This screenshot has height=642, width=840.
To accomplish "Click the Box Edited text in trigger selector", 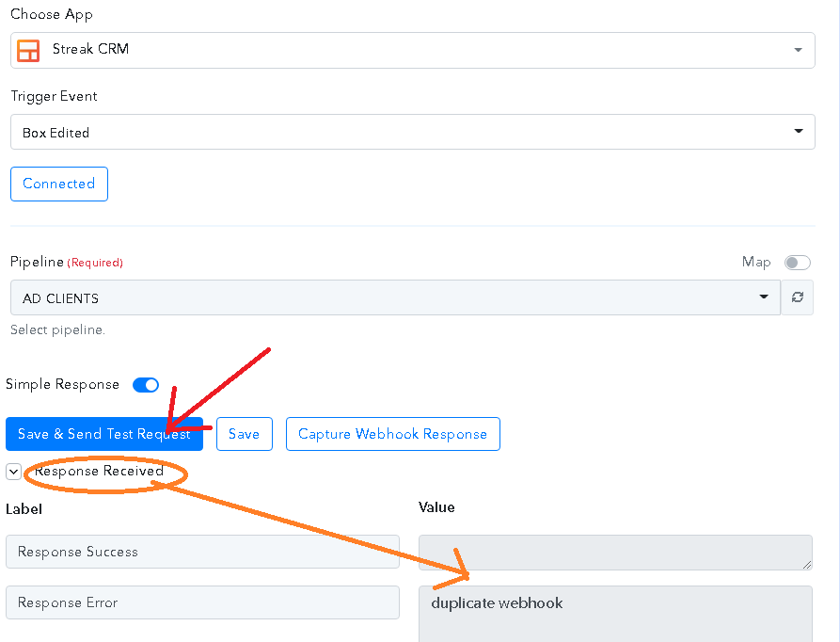I will coord(55,133).
